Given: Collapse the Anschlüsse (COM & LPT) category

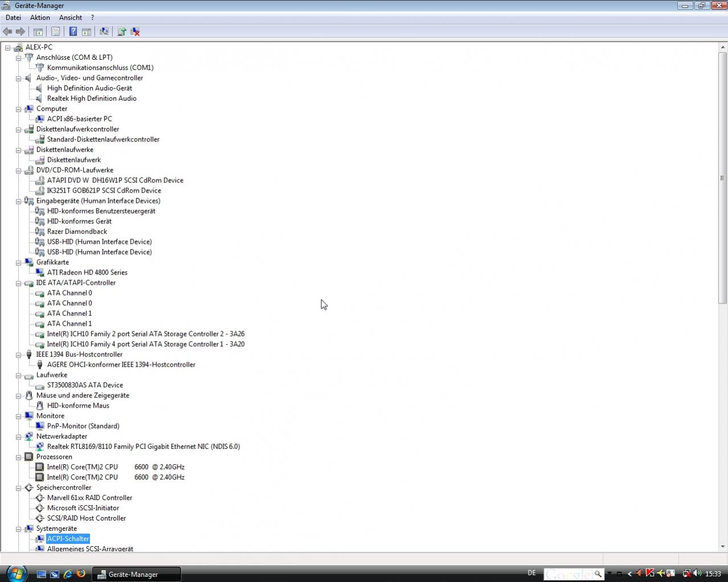Looking at the screenshot, I should pos(18,58).
